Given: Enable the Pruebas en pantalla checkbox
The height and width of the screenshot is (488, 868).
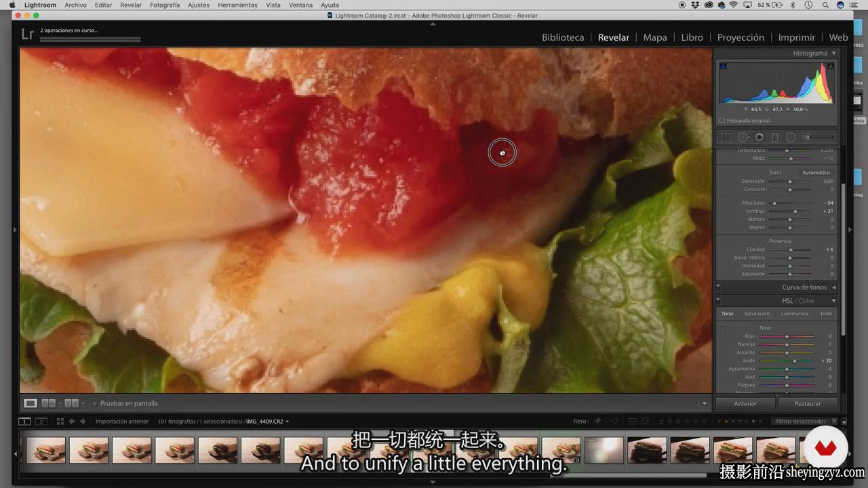Looking at the screenshot, I should (94, 403).
